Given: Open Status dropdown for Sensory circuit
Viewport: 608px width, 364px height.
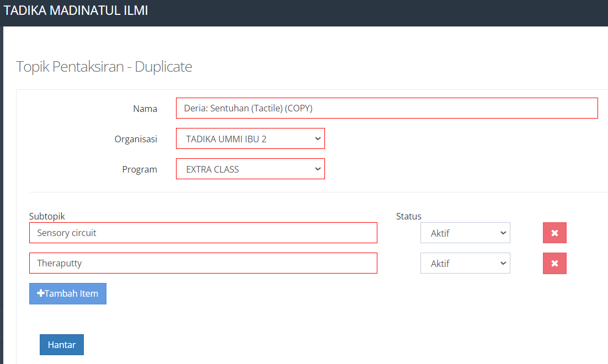Looking at the screenshot, I should point(465,233).
